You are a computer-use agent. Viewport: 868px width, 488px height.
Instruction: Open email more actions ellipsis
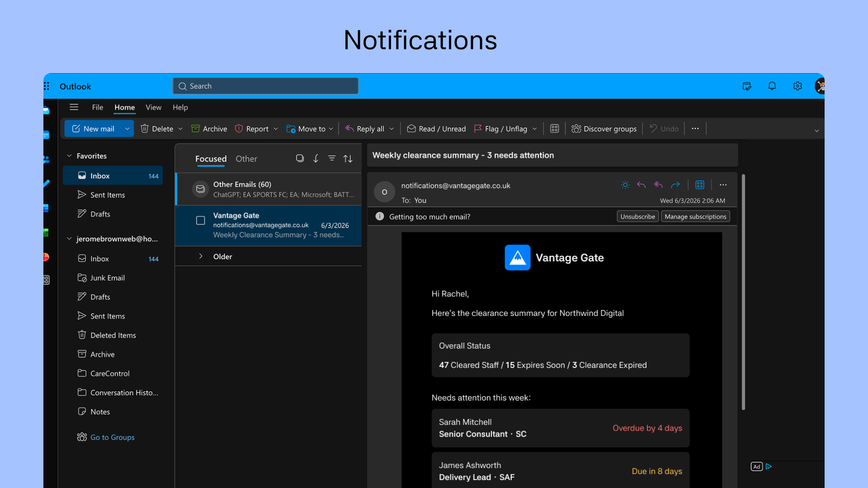pos(723,185)
